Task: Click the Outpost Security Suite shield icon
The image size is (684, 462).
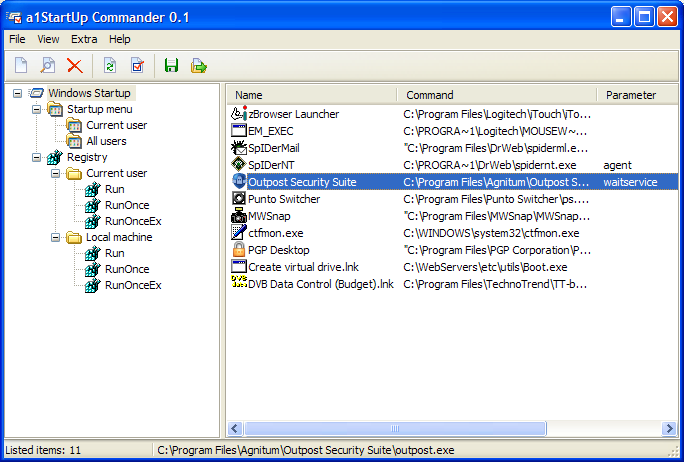Action: 239,181
